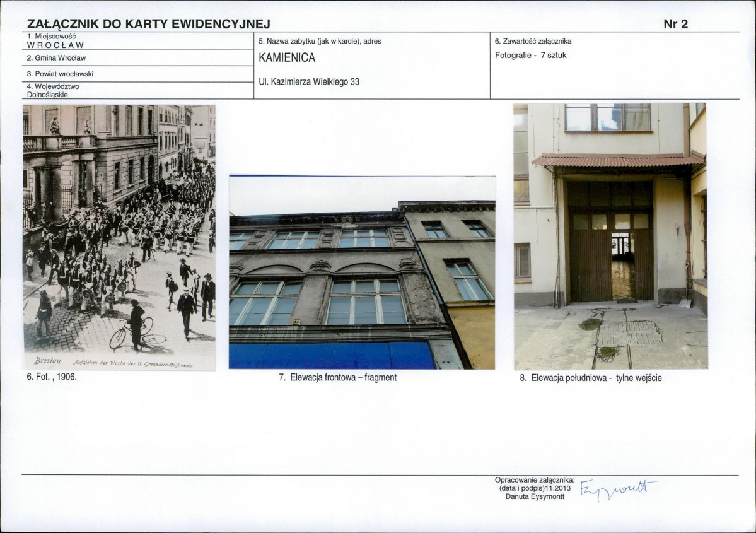Click the front elevation fragment photo

(362, 272)
